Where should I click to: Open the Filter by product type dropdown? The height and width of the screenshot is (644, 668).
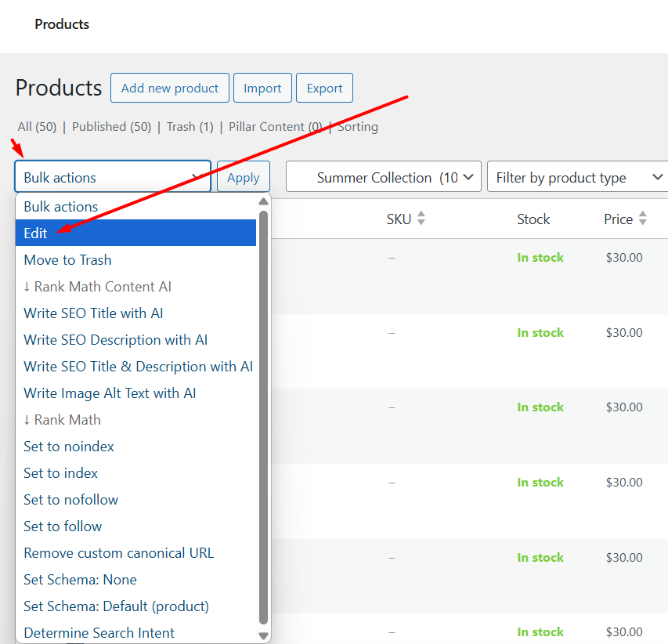(x=577, y=177)
